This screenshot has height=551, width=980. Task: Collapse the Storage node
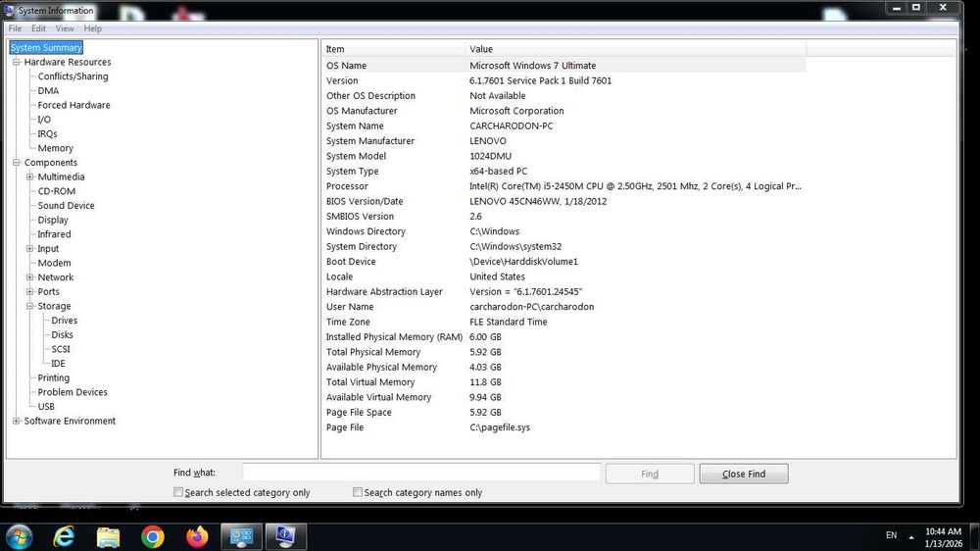click(30, 307)
